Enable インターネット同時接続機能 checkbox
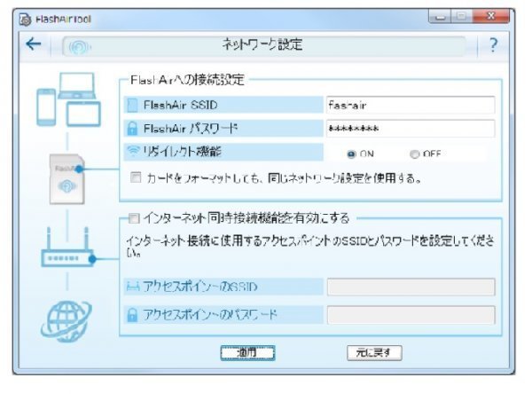Viewport: 532px width, 394px height. (x=134, y=218)
